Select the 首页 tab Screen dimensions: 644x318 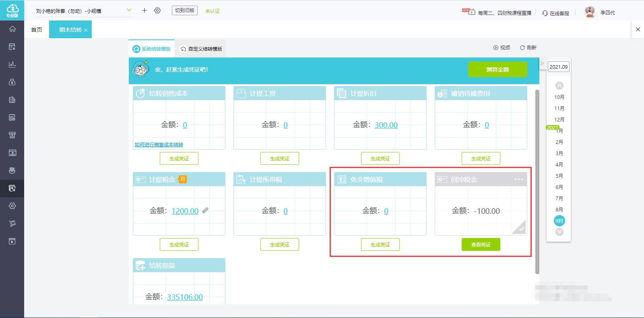pos(37,30)
